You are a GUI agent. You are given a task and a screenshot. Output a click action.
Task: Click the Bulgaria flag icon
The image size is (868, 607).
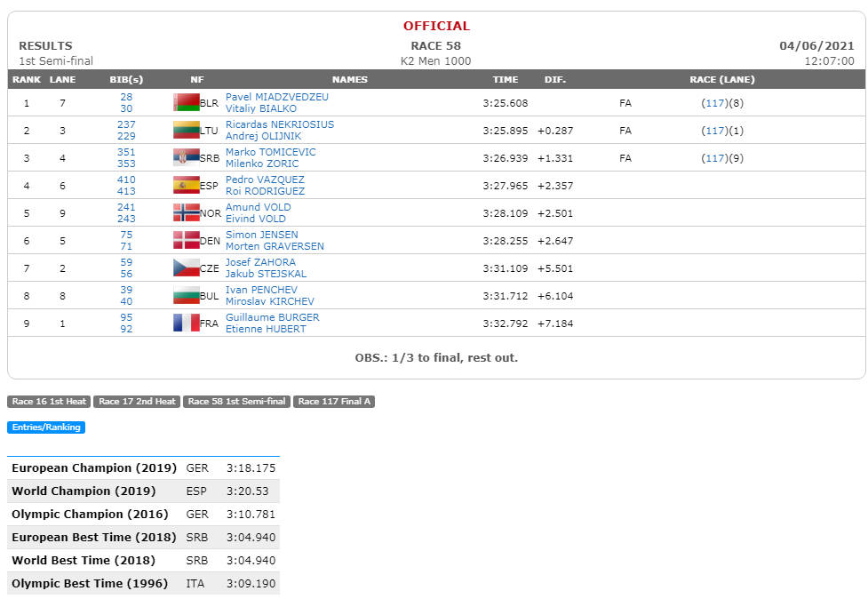(186, 296)
